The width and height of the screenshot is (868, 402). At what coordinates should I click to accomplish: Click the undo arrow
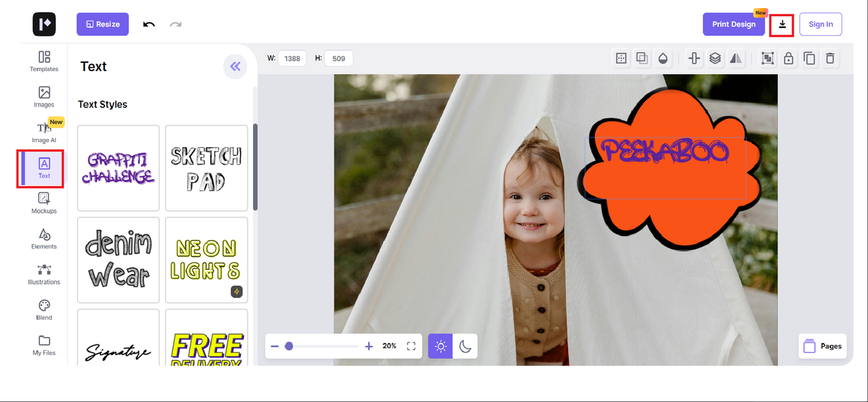[x=149, y=24]
